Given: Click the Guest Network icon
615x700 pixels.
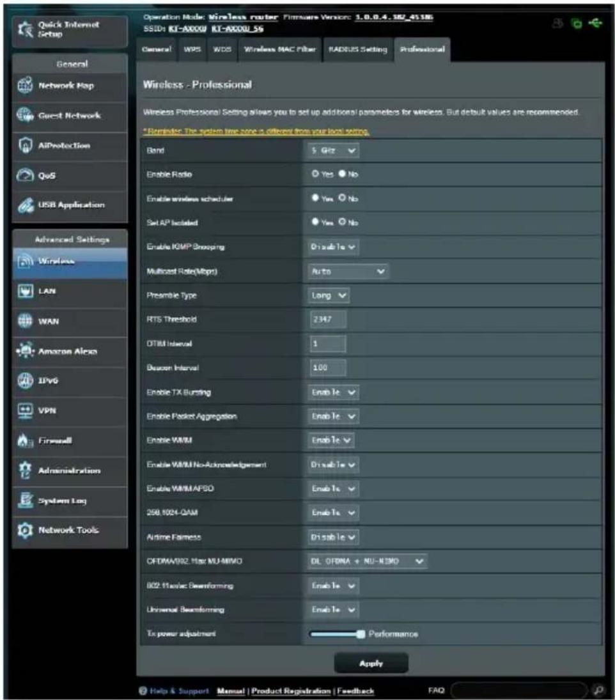Looking at the screenshot, I should (x=25, y=115).
